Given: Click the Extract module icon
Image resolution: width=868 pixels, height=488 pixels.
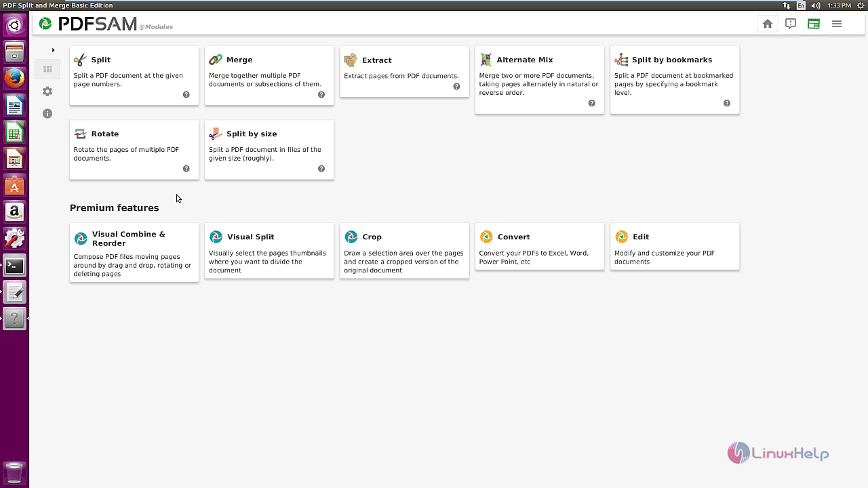Looking at the screenshot, I should click(x=351, y=60).
